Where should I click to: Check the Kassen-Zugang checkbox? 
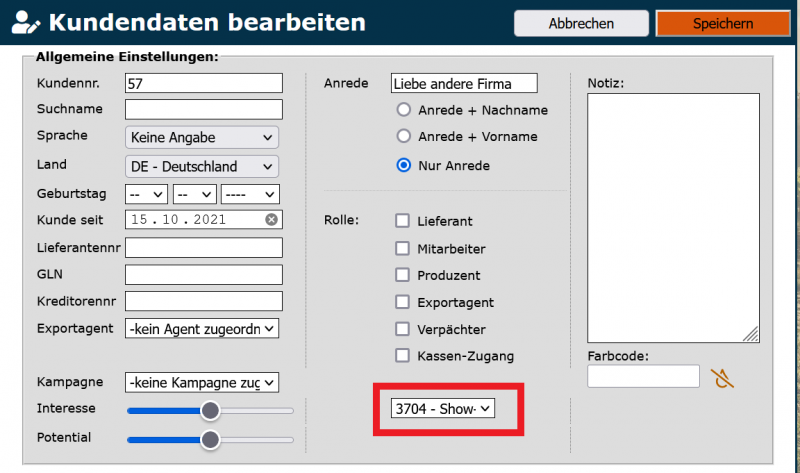(402, 355)
